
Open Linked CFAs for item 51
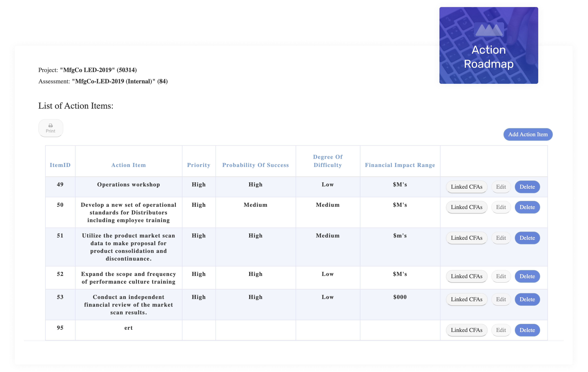point(466,238)
